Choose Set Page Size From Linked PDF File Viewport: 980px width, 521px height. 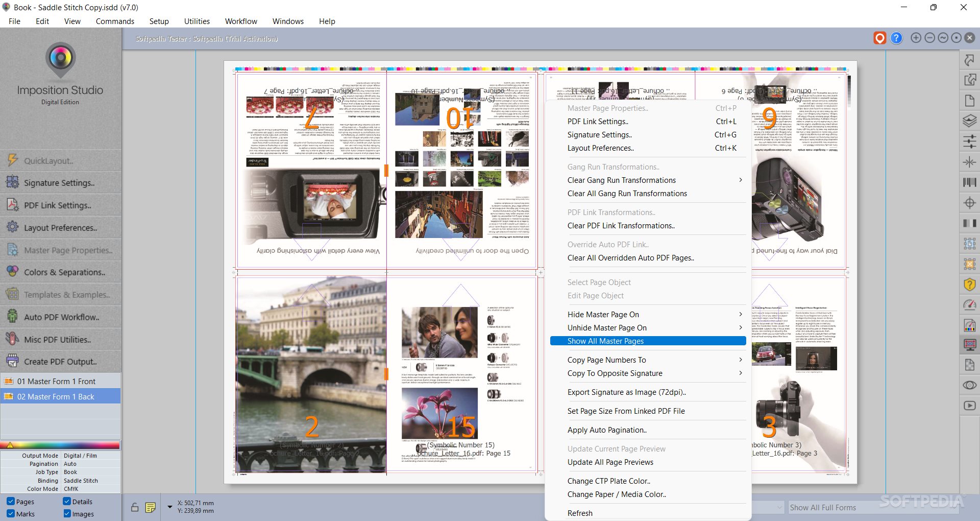(648, 411)
